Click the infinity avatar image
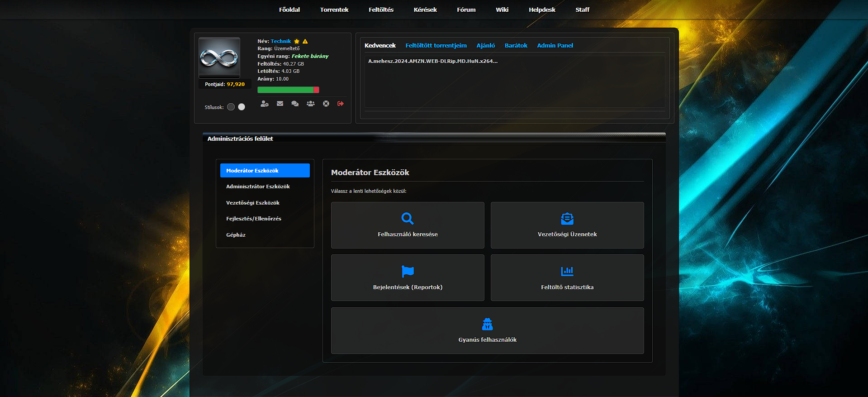Viewport: 868px width, 397px height. (x=219, y=57)
